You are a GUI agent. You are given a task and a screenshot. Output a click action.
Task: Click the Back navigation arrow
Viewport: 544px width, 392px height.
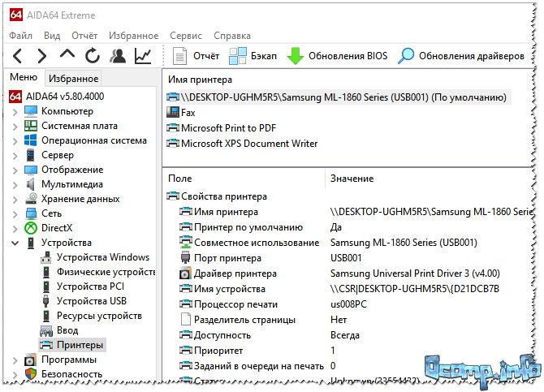click(x=17, y=56)
